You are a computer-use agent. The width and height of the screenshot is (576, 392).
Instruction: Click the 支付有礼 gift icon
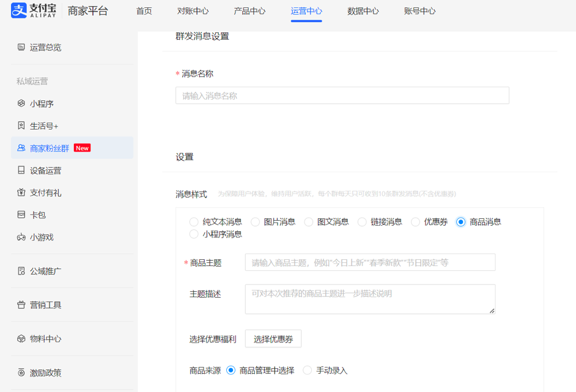coord(21,193)
